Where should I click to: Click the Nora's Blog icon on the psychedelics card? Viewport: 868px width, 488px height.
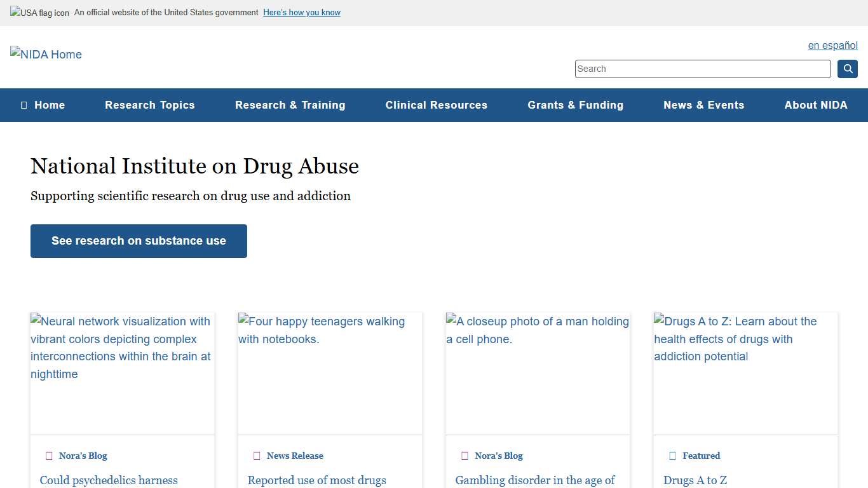pos(49,456)
